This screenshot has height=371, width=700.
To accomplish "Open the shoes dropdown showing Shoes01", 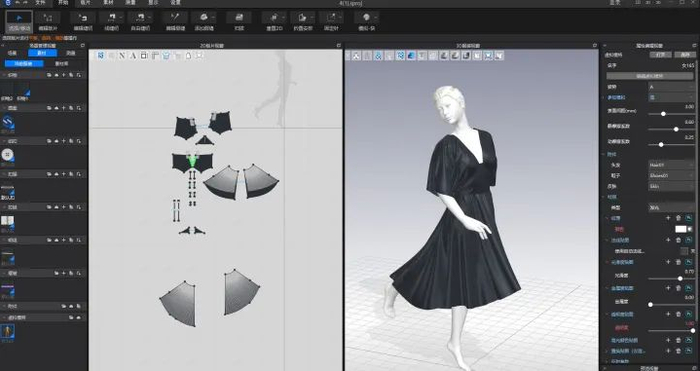I will 671,175.
